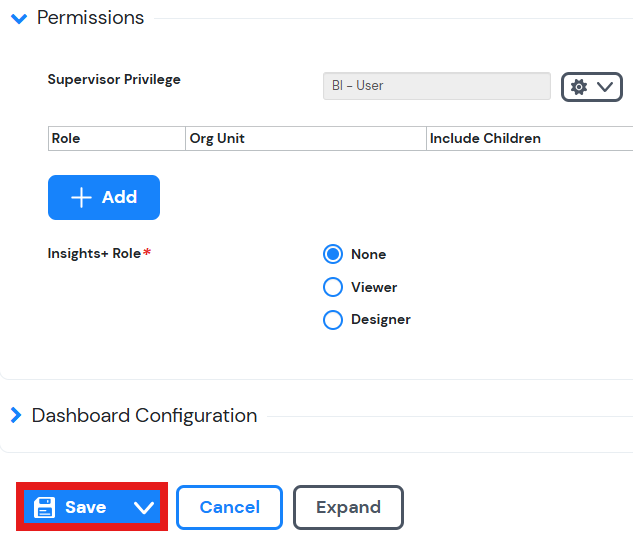633x543 pixels.
Task: Click the Add role button
Action: [104, 197]
